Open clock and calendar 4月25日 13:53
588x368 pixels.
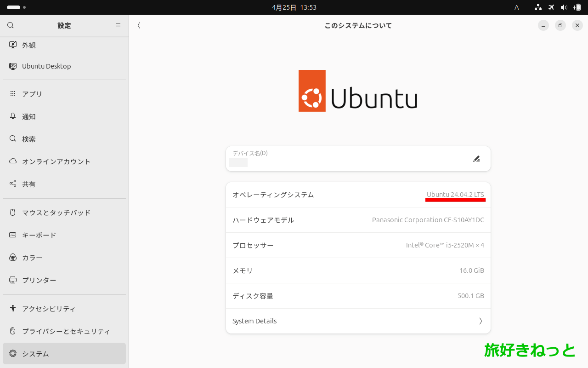pos(294,7)
